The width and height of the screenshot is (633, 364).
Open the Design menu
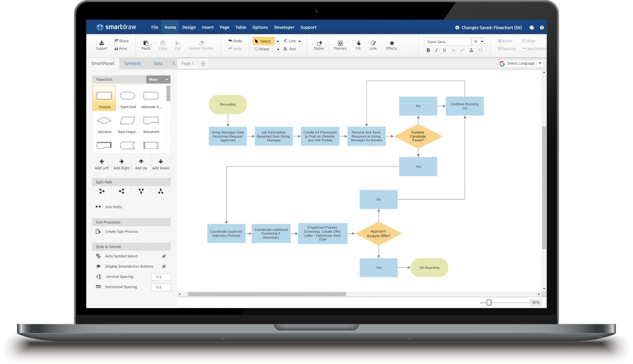[x=189, y=27]
